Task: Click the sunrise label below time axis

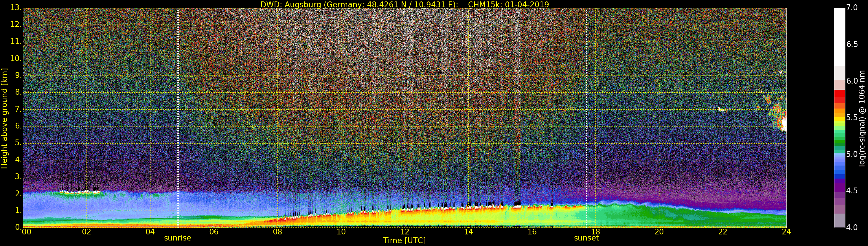Action: click(178, 238)
